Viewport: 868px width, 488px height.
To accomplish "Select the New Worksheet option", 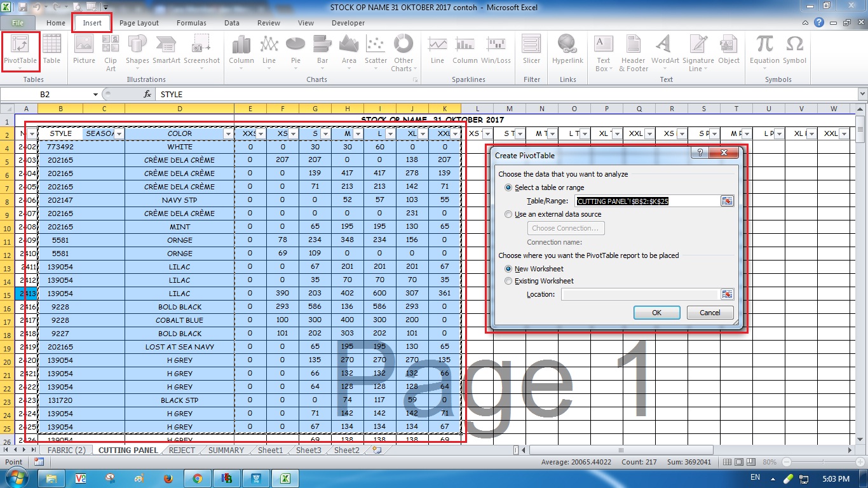I will pyautogui.click(x=508, y=268).
